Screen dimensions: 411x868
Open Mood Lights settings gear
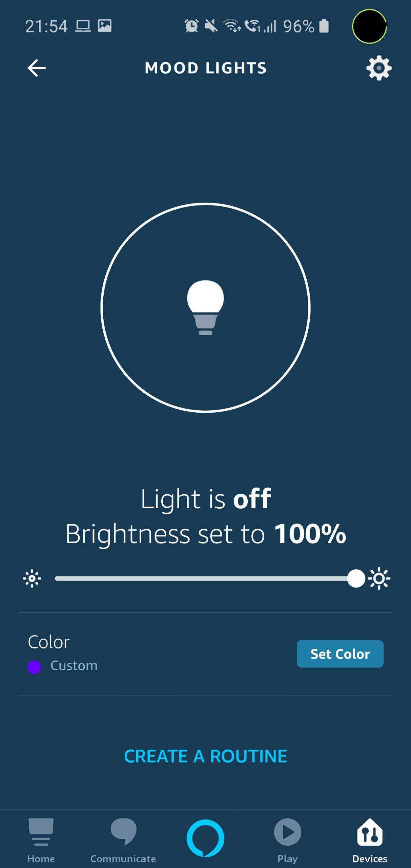(x=379, y=68)
